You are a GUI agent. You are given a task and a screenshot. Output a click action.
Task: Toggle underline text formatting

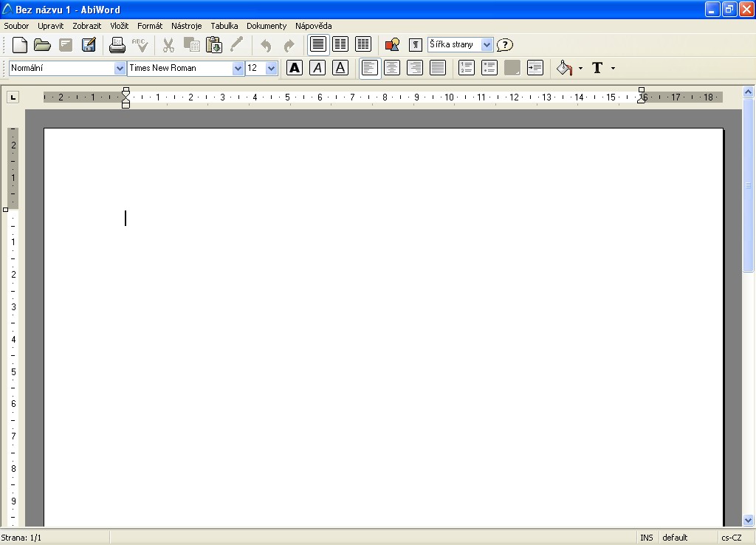340,68
